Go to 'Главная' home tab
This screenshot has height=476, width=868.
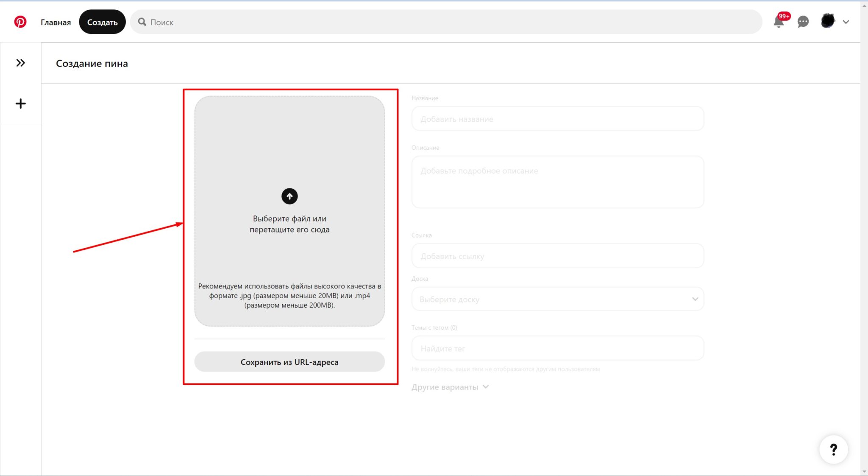point(56,22)
